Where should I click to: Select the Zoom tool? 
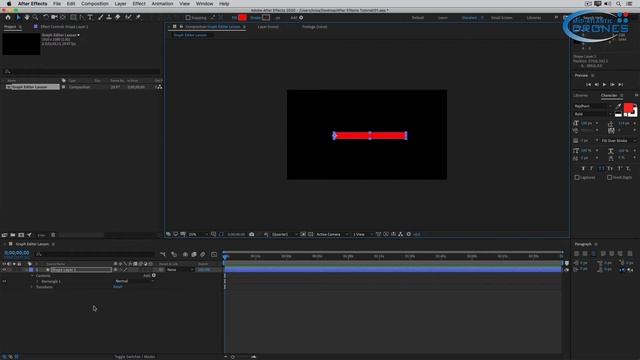[x=36, y=18]
